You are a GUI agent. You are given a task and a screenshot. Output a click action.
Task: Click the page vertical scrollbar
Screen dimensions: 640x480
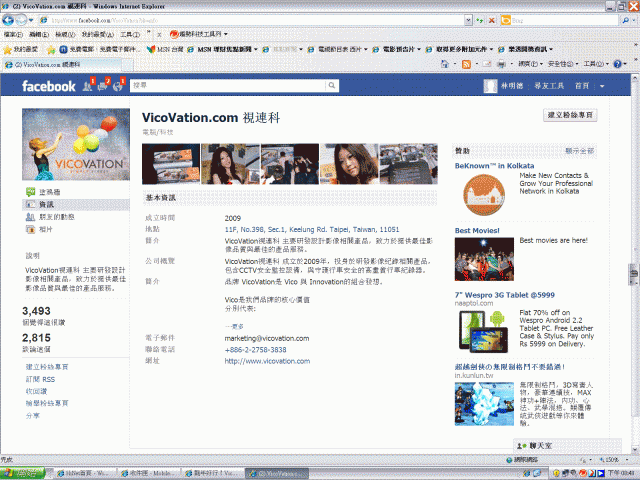[635, 263]
